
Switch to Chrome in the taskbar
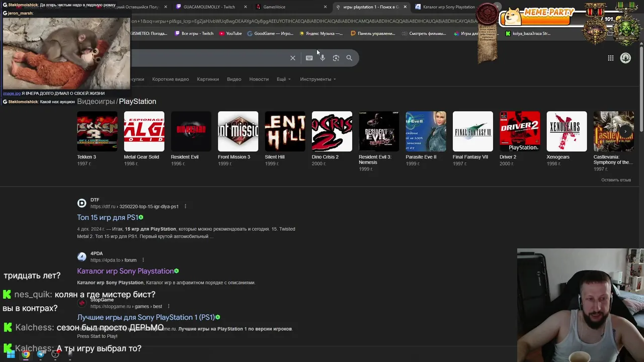pyautogui.click(x=26, y=354)
